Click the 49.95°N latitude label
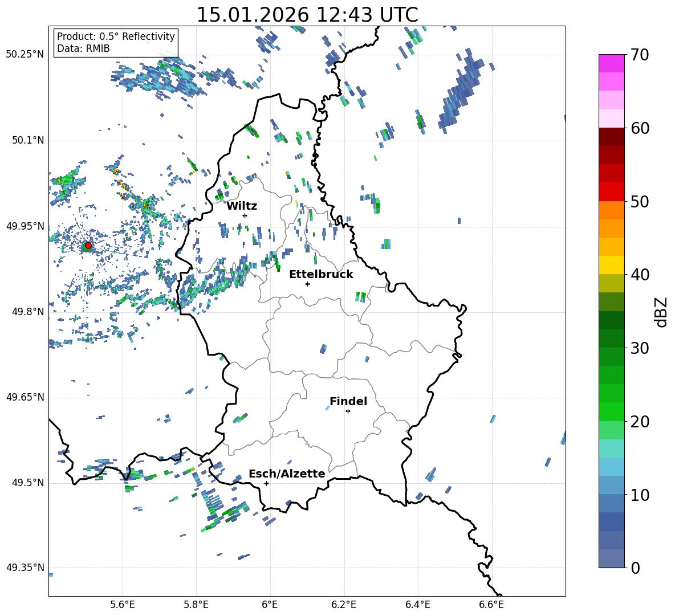This screenshot has width=675, height=616. pos(25,226)
